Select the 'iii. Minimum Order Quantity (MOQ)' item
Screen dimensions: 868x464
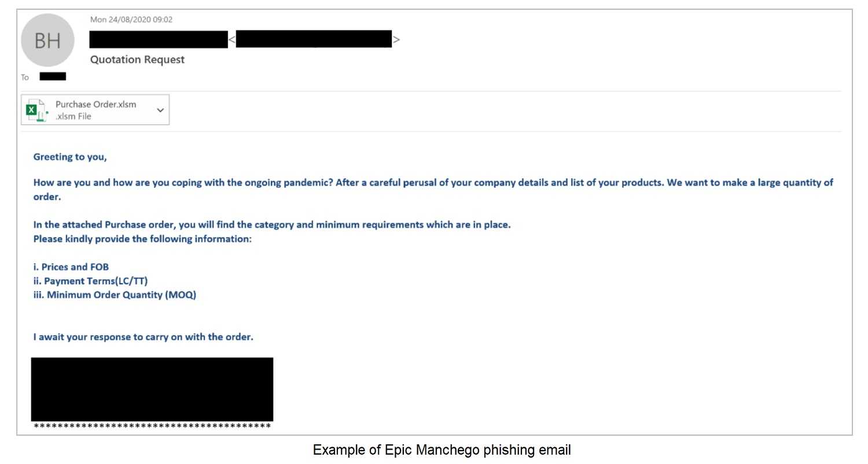[115, 295]
